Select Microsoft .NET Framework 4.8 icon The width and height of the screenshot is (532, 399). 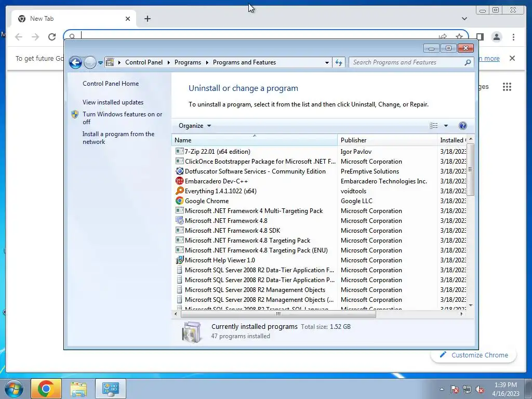(179, 220)
